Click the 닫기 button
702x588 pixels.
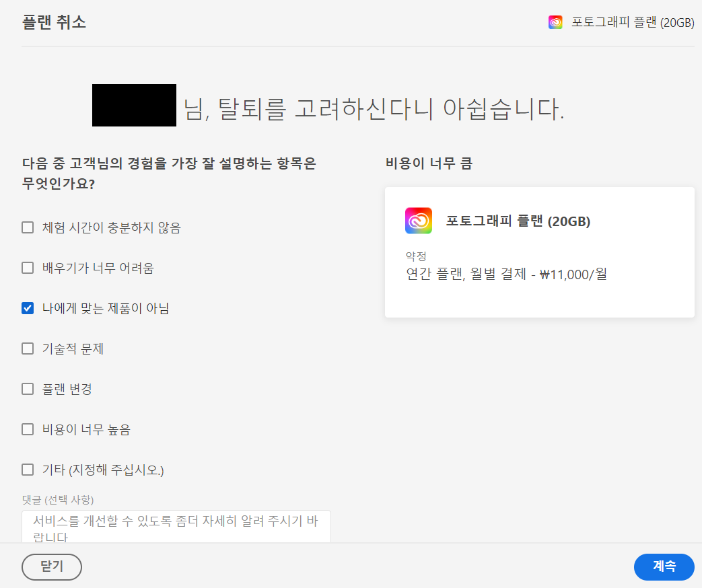pyautogui.click(x=51, y=567)
